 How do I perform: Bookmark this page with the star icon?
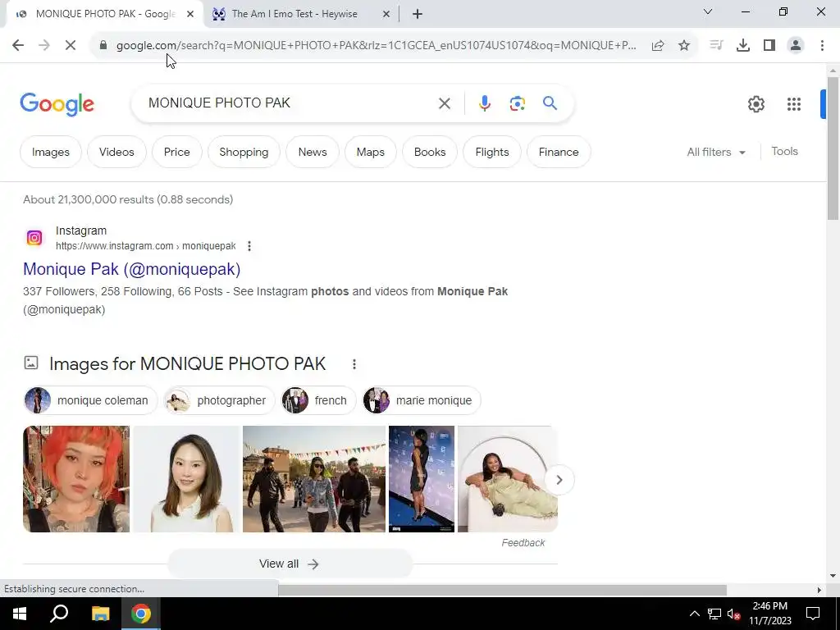click(684, 46)
